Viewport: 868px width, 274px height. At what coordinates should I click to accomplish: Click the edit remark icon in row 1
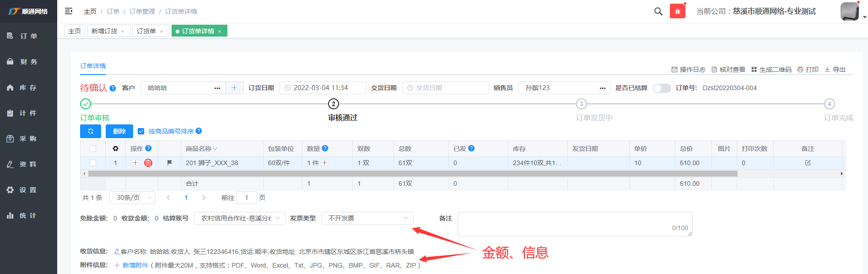click(808, 163)
